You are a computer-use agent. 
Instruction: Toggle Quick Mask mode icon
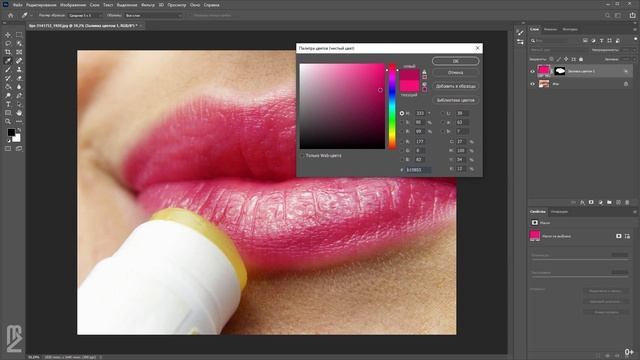point(8,149)
